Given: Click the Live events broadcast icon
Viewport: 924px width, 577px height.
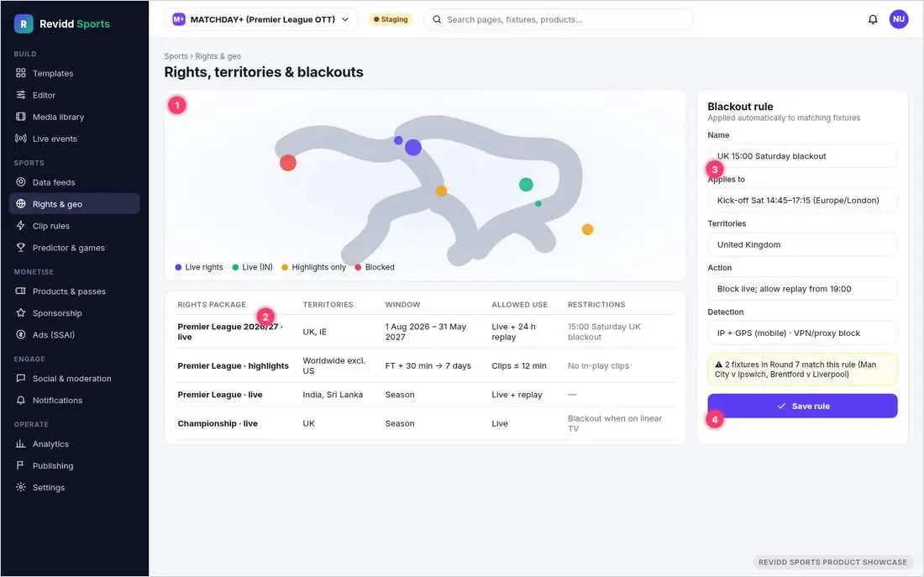Looking at the screenshot, I should (x=21, y=139).
